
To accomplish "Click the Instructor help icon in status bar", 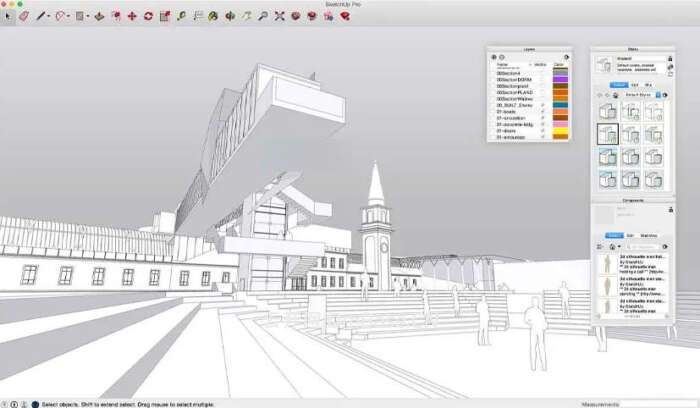I will click(35, 404).
